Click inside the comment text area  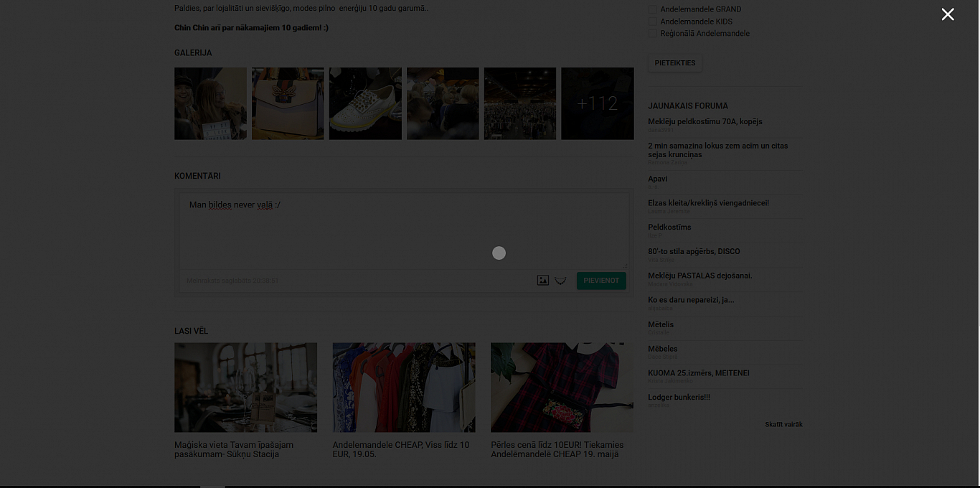(x=403, y=230)
